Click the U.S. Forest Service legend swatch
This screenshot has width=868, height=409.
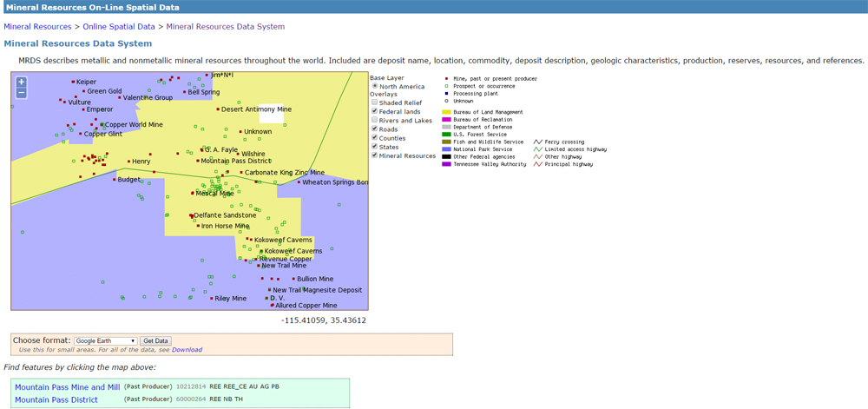(x=446, y=135)
